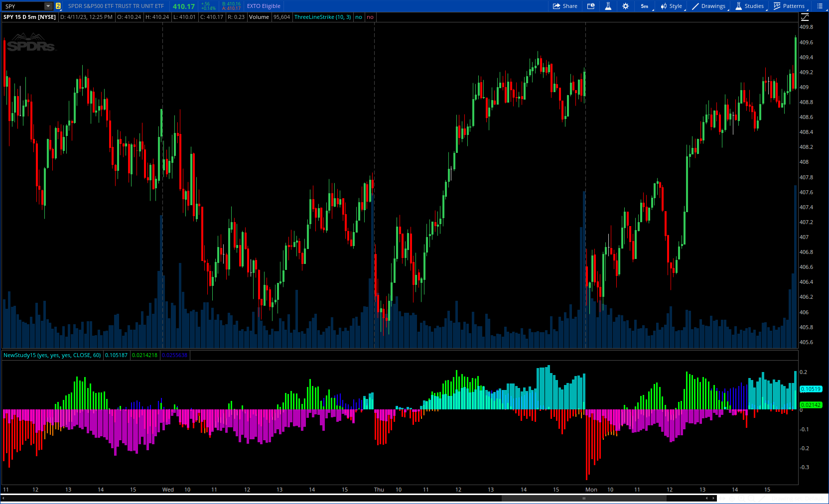Viewport: 829px width, 504px height.
Task: Open the Share menu
Action: 565,6
